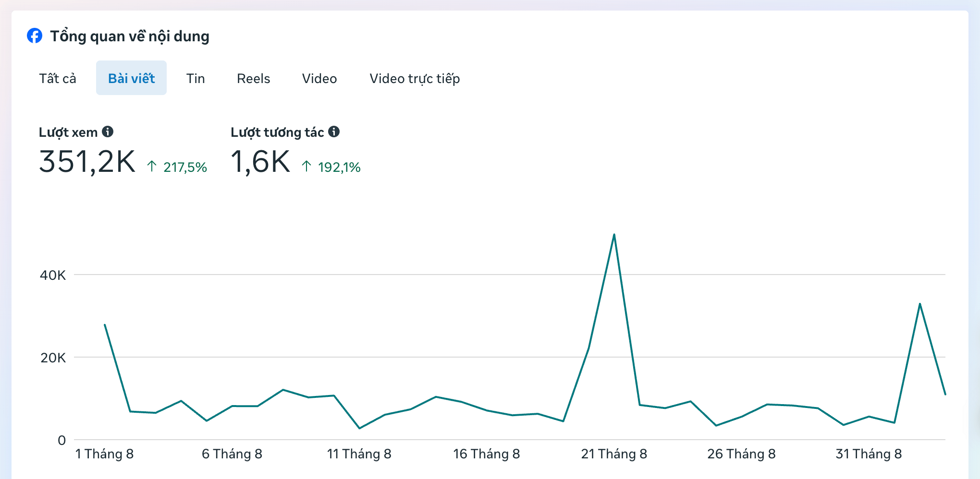Click the second-highest peak after 31 Tháng 8
Screen dimensions: 980x479
919,304
